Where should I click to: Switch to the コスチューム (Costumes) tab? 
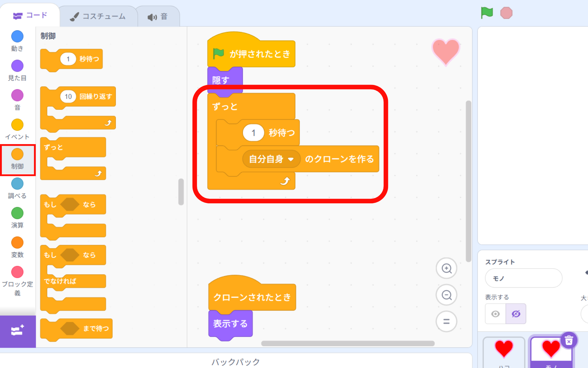click(x=98, y=17)
